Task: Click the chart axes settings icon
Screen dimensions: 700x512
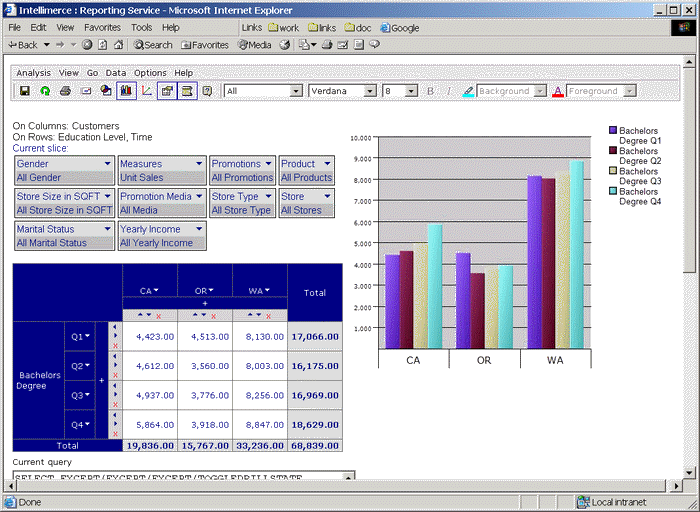Action: pyautogui.click(x=146, y=91)
